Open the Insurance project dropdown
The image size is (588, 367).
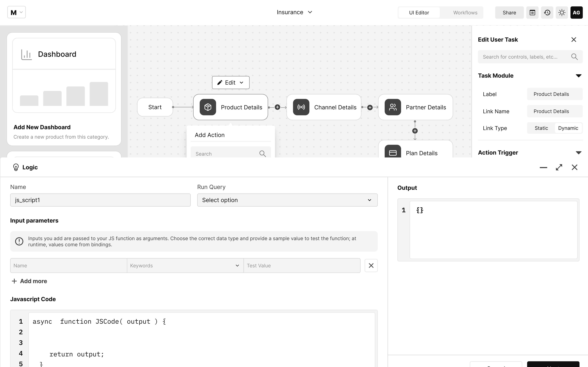(x=294, y=12)
